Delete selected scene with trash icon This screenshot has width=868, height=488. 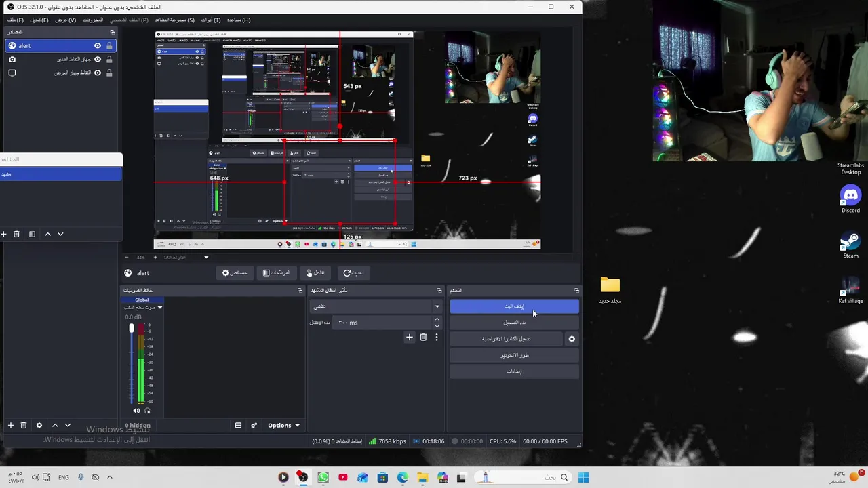17,234
